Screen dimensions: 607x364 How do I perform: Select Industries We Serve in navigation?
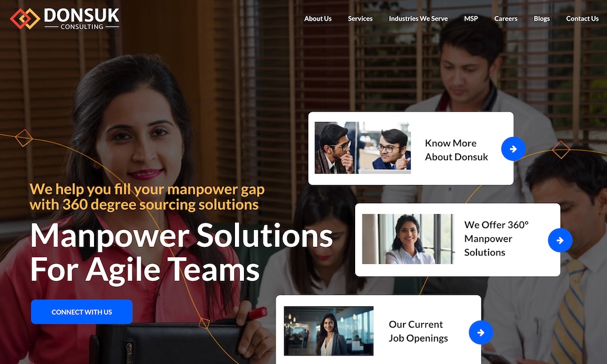click(x=418, y=19)
